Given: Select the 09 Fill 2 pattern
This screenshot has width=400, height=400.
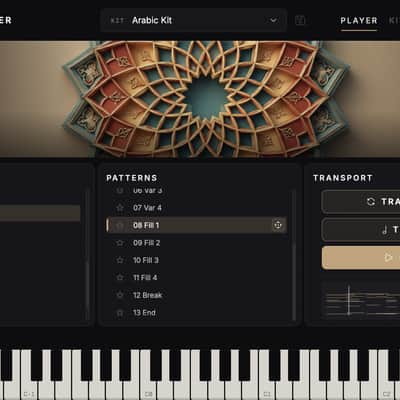Looking at the screenshot, I should click(196, 243).
